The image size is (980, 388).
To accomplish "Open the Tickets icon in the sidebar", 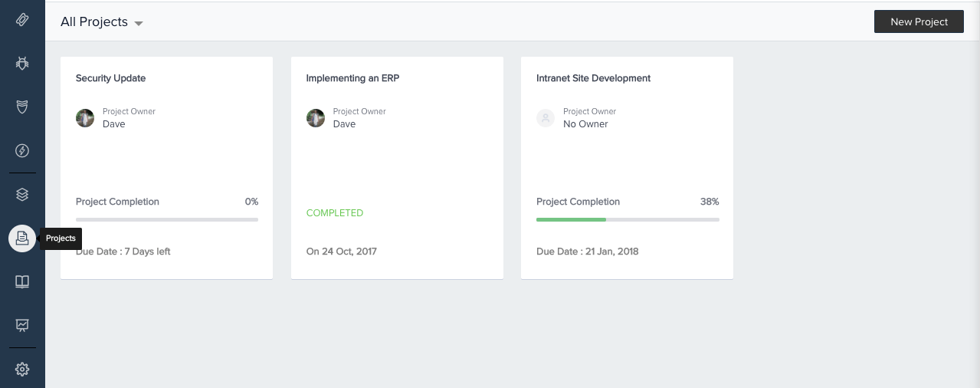I will [22, 20].
